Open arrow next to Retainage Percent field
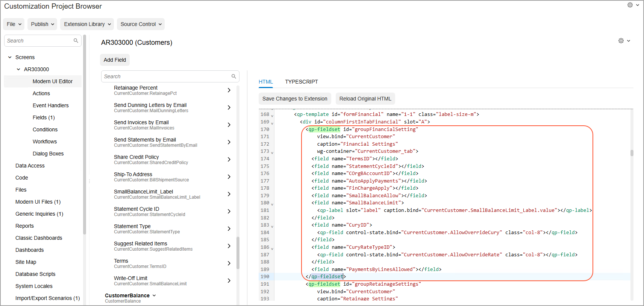The image size is (644, 306). coord(229,90)
